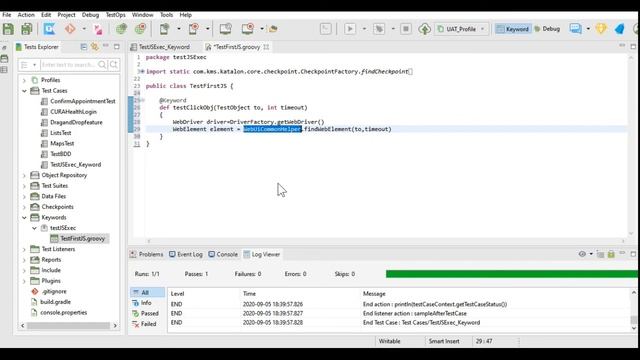640x360 pixels.
Task: Switch to the Problems tab
Action: point(147,254)
